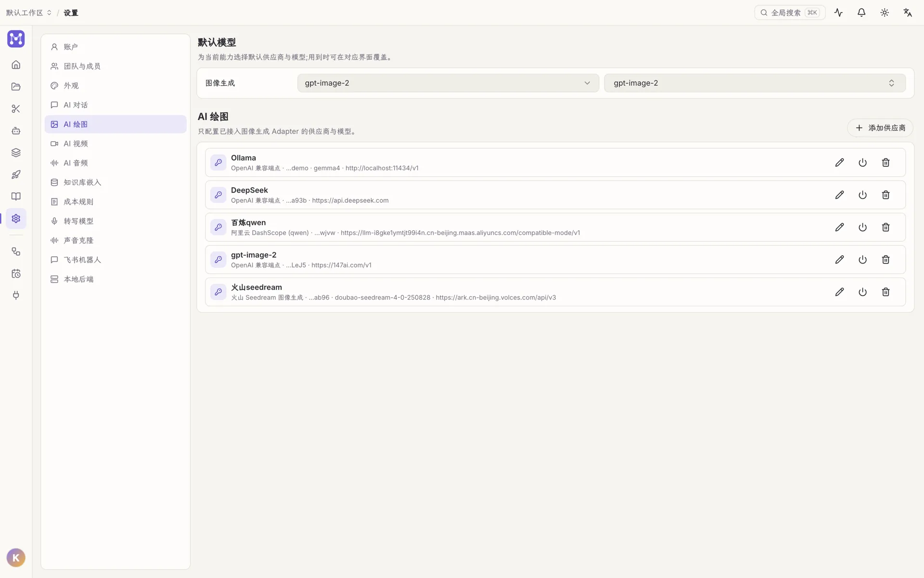
Task: Open the rocket launch icon
Action: [x=16, y=174]
